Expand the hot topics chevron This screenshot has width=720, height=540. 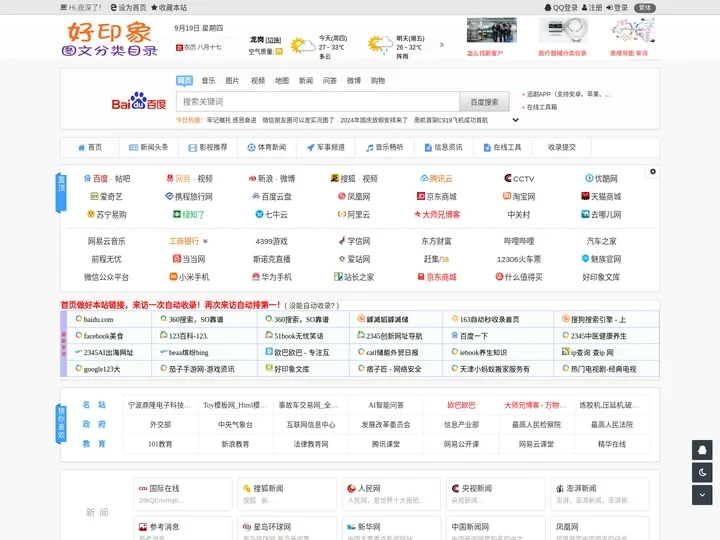pyautogui.click(x=516, y=120)
